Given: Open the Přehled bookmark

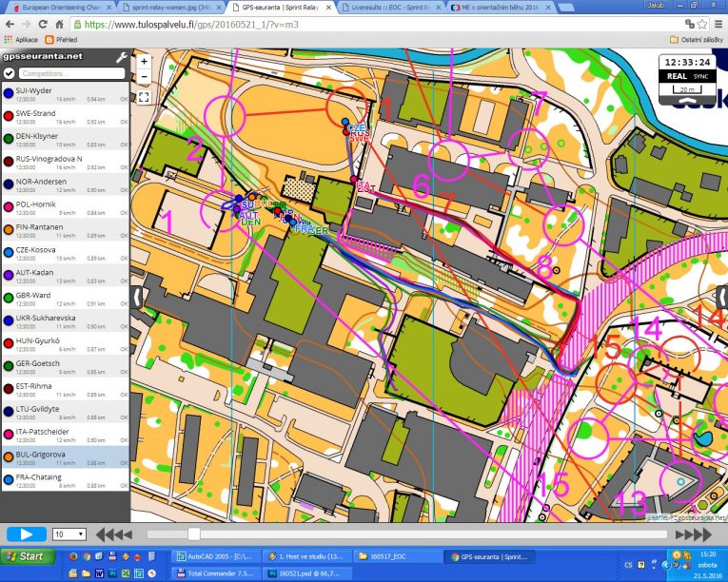Looking at the screenshot, I should tap(61, 40).
